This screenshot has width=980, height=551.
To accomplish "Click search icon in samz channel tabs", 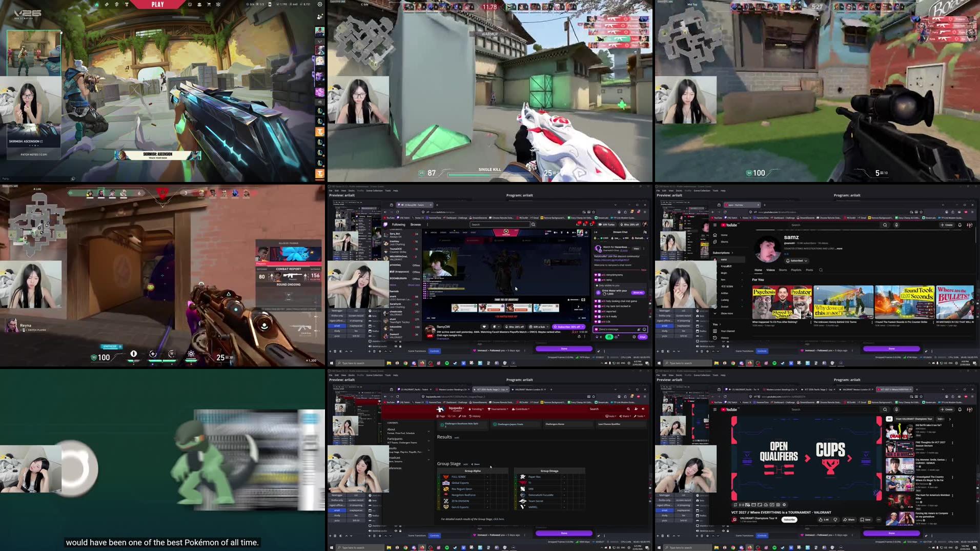I will click(821, 270).
